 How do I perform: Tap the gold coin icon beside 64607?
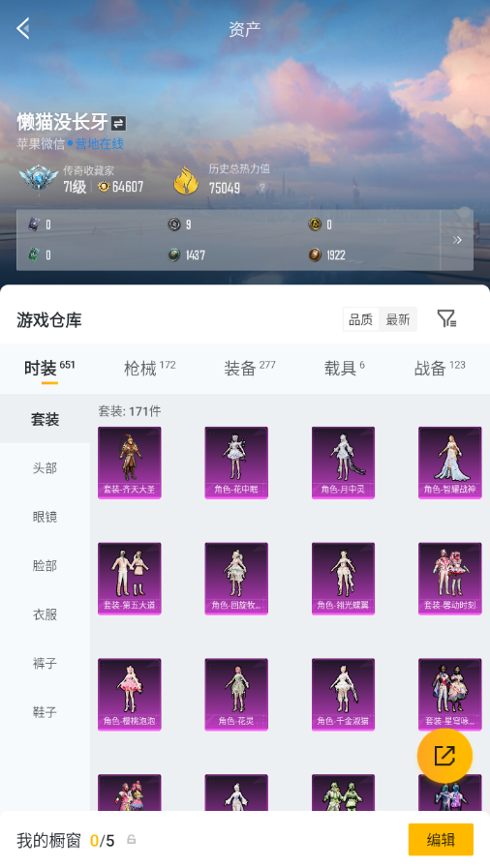click(x=104, y=187)
